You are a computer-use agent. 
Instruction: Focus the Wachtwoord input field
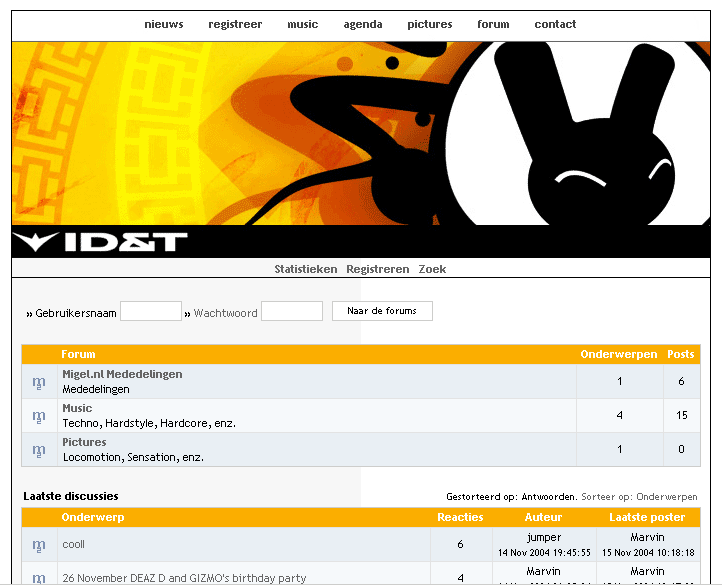point(292,311)
